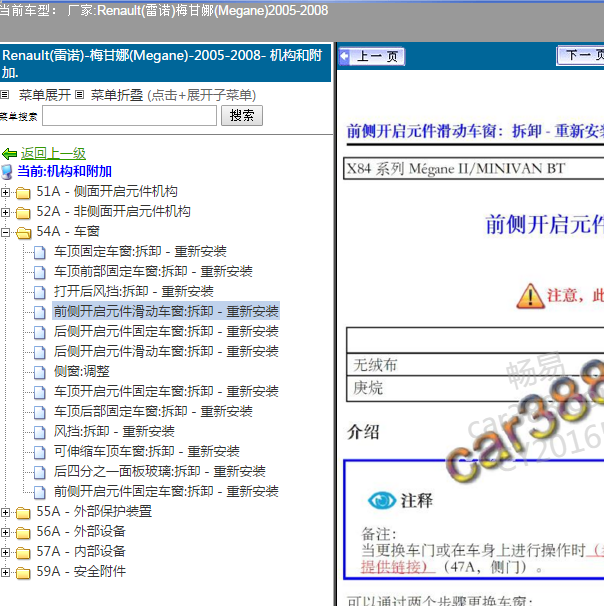This screenshot has width=604, height=606.
Task: Open 后侧开启元件固定车窗:拆卸 - 重新安装
Action: [166, 332]
